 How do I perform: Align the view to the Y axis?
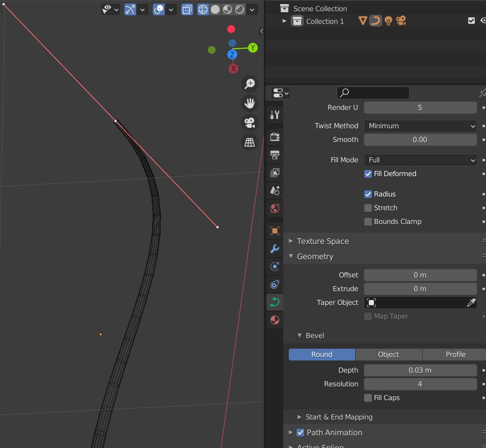253,48
